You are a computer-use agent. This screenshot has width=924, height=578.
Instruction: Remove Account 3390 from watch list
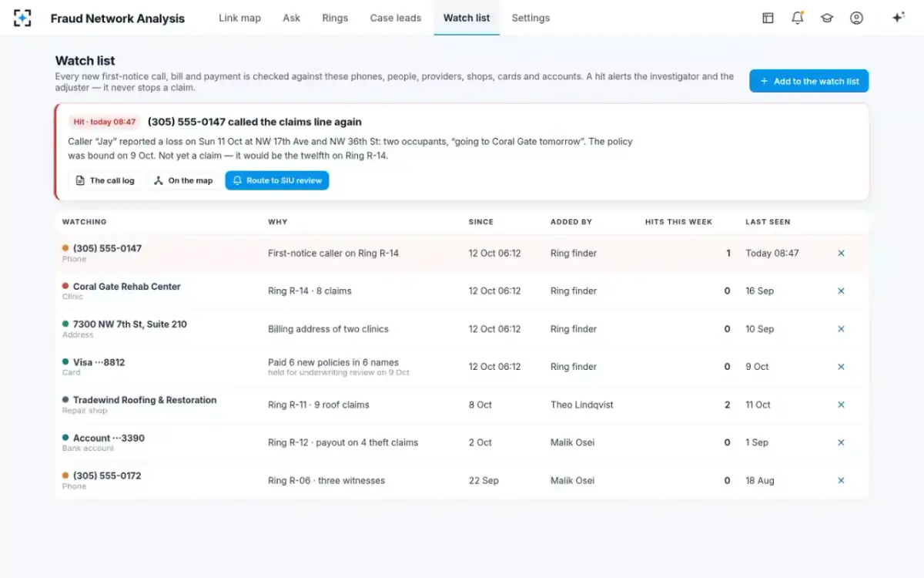coord(841,442)
